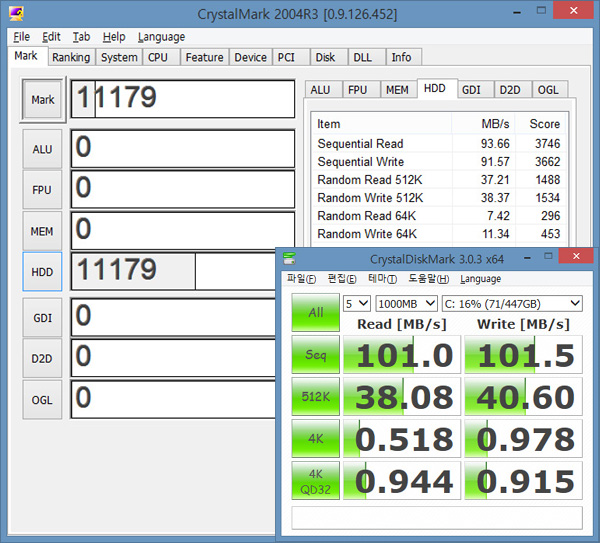The image size is (600, 543).
Task: Expand the test count dropdown showing 5
Action: [357, 304]
